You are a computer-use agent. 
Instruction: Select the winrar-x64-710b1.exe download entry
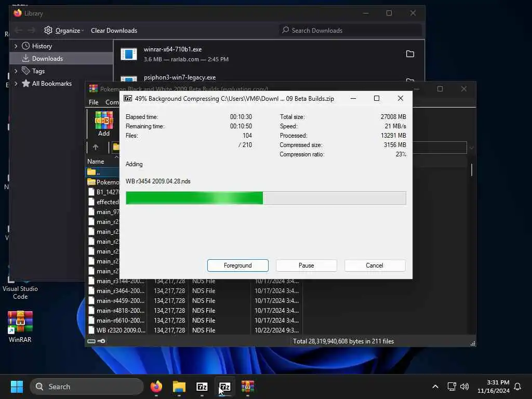coord(268,54)
